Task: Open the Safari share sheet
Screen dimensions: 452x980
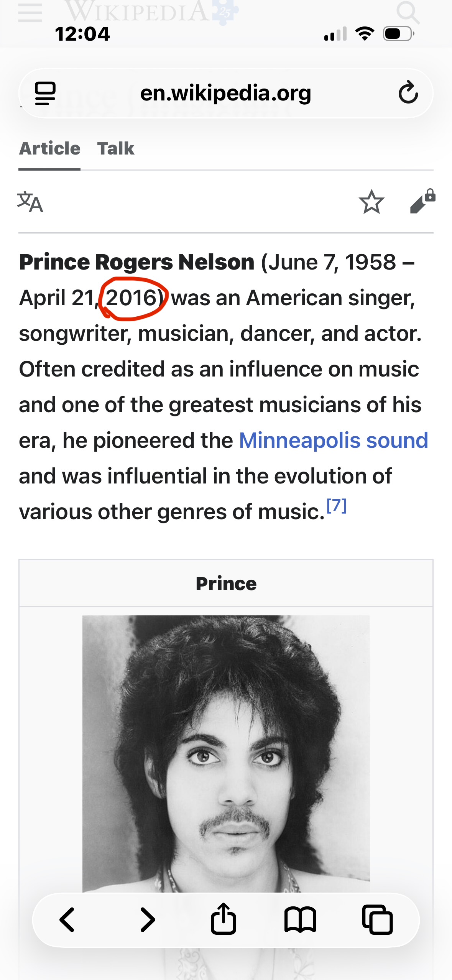Action: (223, 919)
